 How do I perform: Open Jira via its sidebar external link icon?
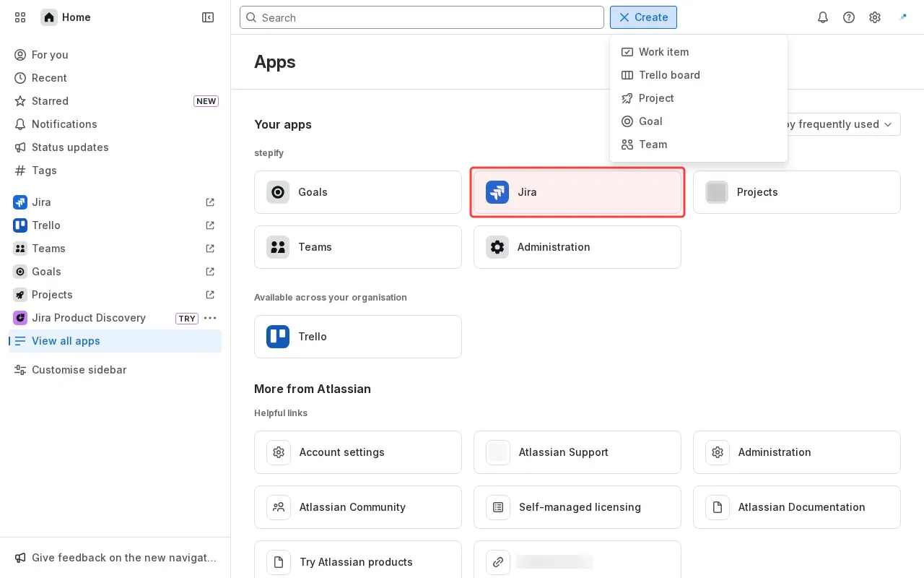click(210, 202)
